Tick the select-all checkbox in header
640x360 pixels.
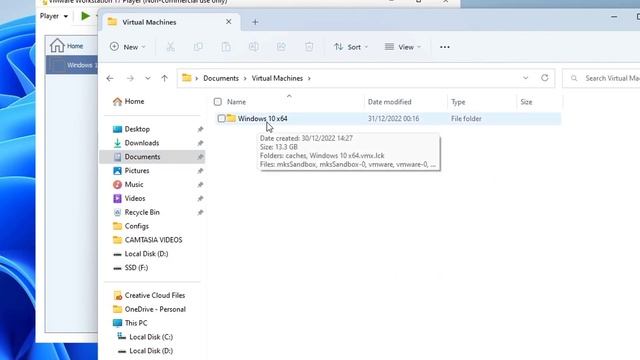click(x=218, y=102)
